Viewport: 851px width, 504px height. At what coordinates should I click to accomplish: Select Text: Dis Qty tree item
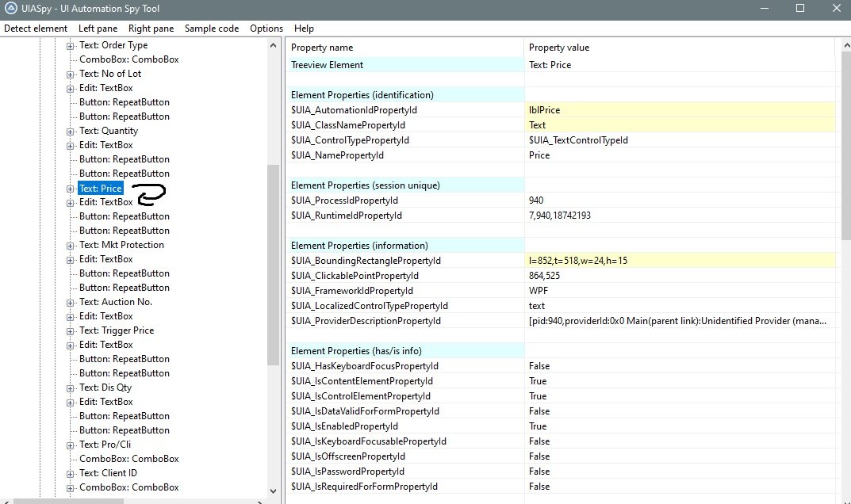(105, 388)
